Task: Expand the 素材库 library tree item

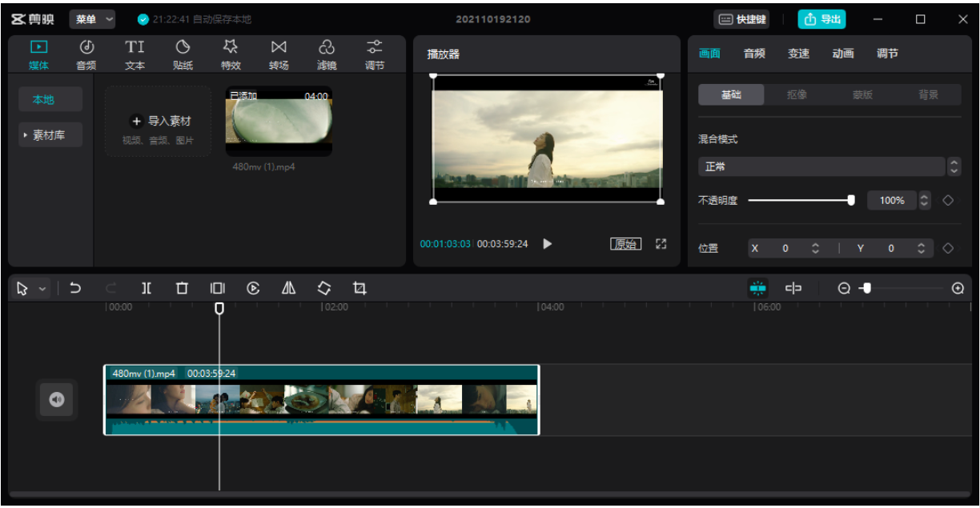Action: click(50, 135)
